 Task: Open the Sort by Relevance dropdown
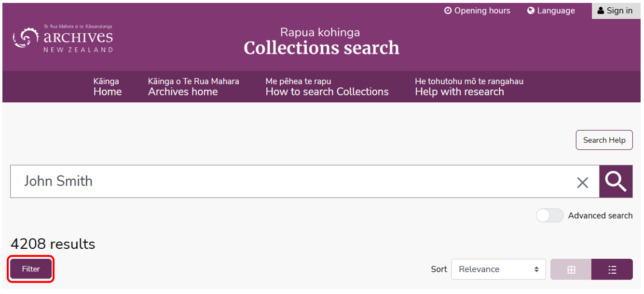(498, 269)
